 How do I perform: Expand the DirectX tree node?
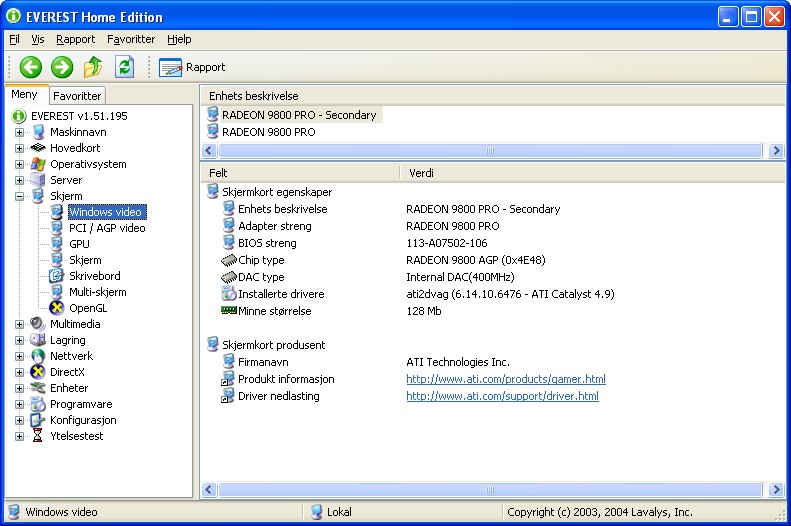coord(19,373)
